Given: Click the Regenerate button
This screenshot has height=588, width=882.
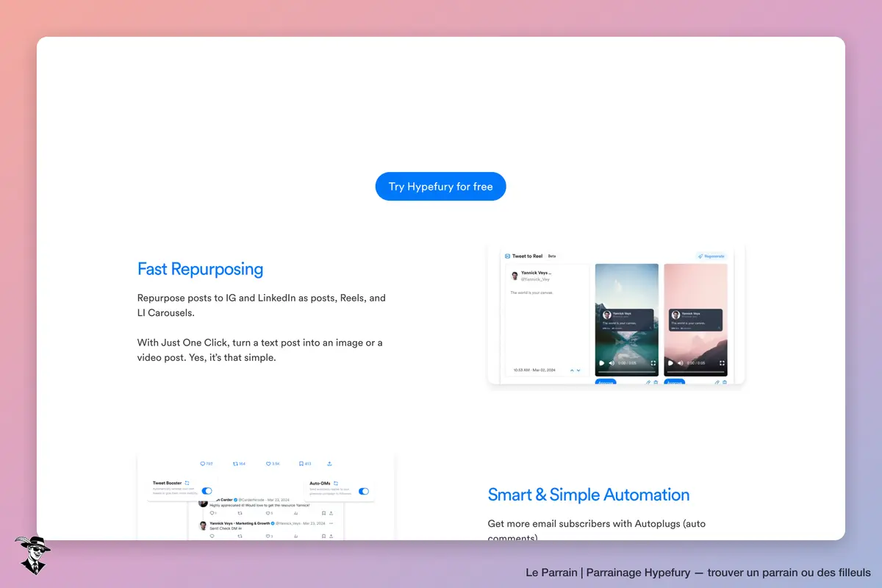Looking at the screenshot, I should pyautogui.click(x=711, y=256).
